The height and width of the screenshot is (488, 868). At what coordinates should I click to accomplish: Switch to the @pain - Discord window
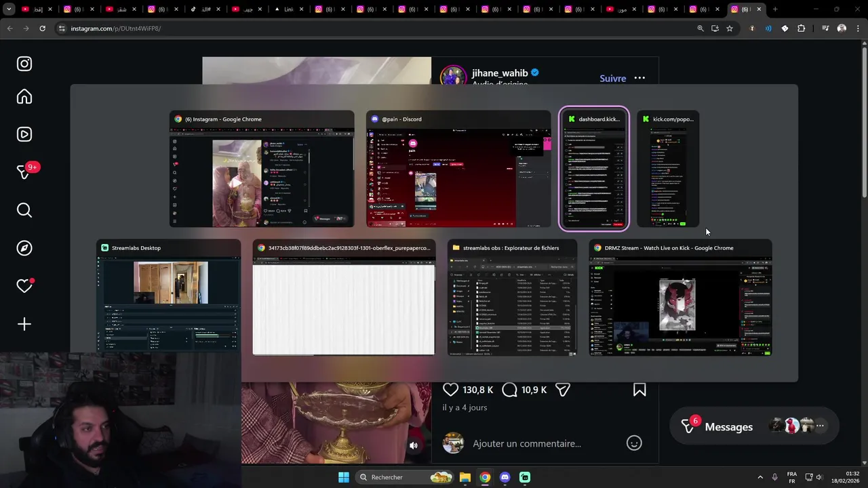point(458,169)
